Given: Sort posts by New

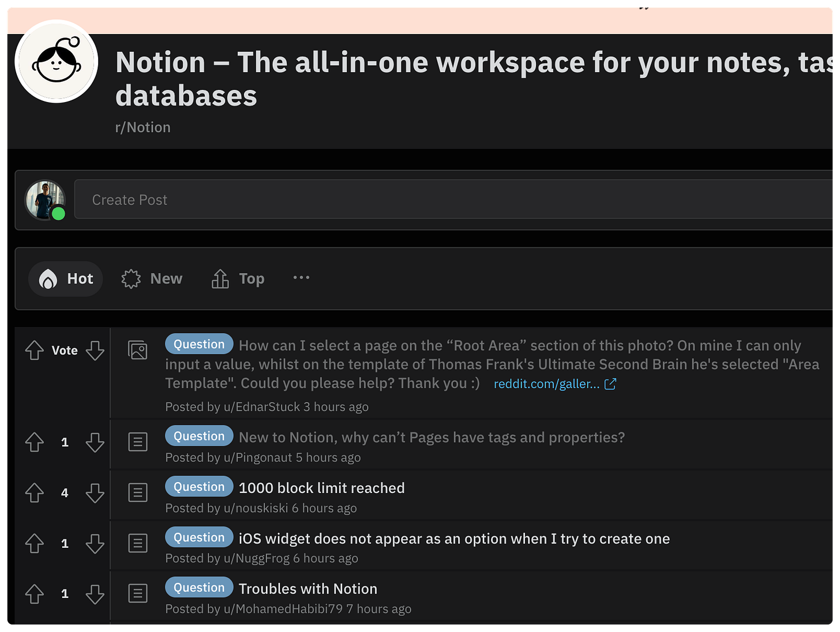Looking at the screenshot, I should (152, 279).
